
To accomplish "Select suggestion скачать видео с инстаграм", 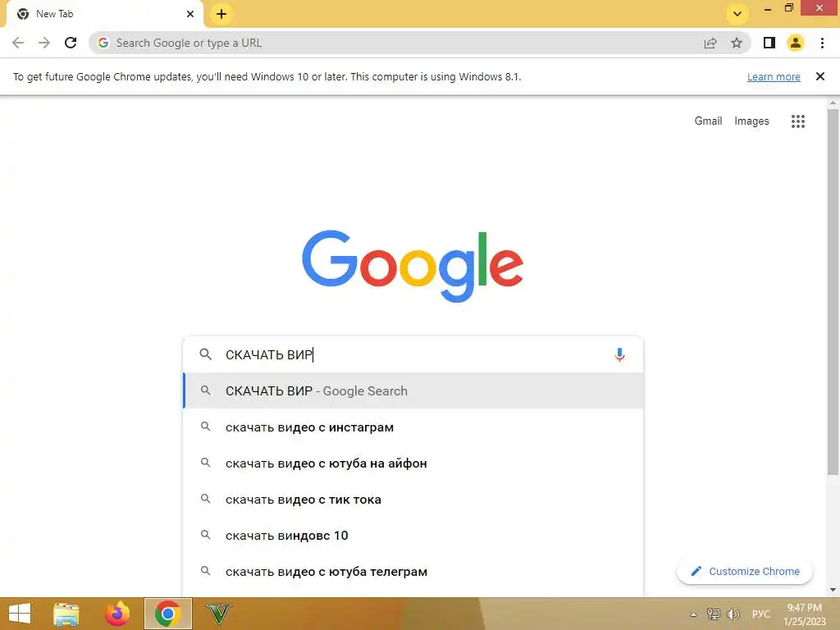I will (x=413, y=427).
